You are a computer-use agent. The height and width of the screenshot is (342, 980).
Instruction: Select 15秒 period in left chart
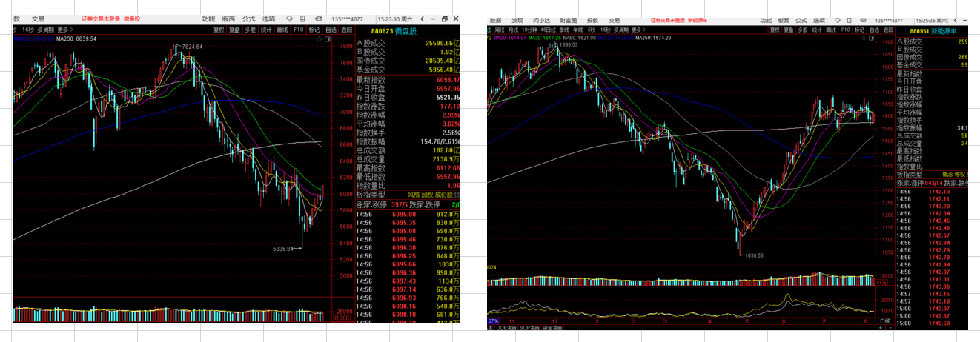point(27,30)
